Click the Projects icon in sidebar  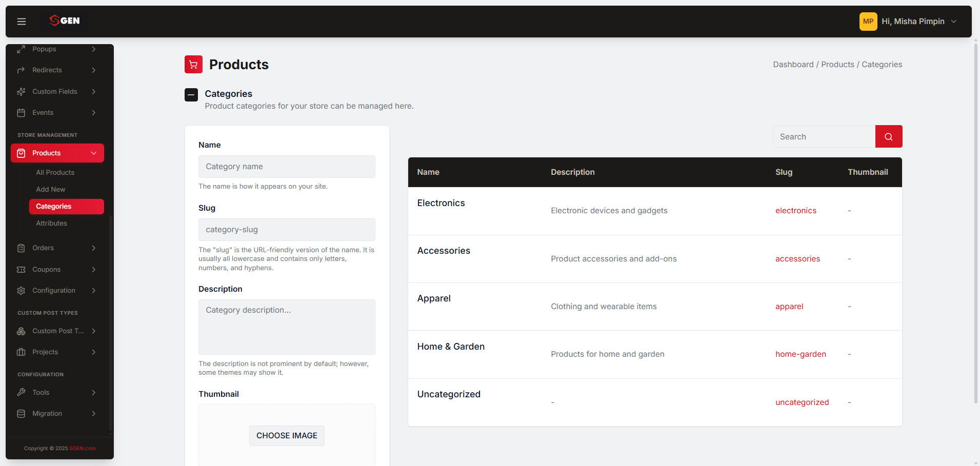21,352
